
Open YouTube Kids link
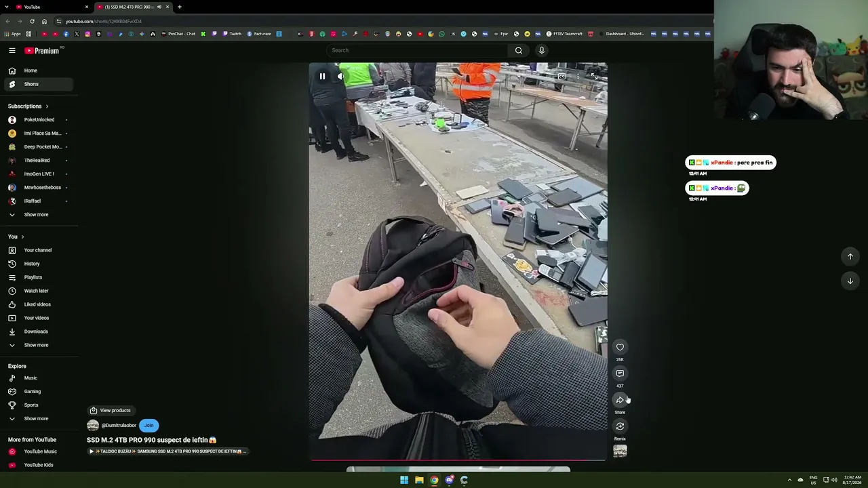[x=39, y=465]
